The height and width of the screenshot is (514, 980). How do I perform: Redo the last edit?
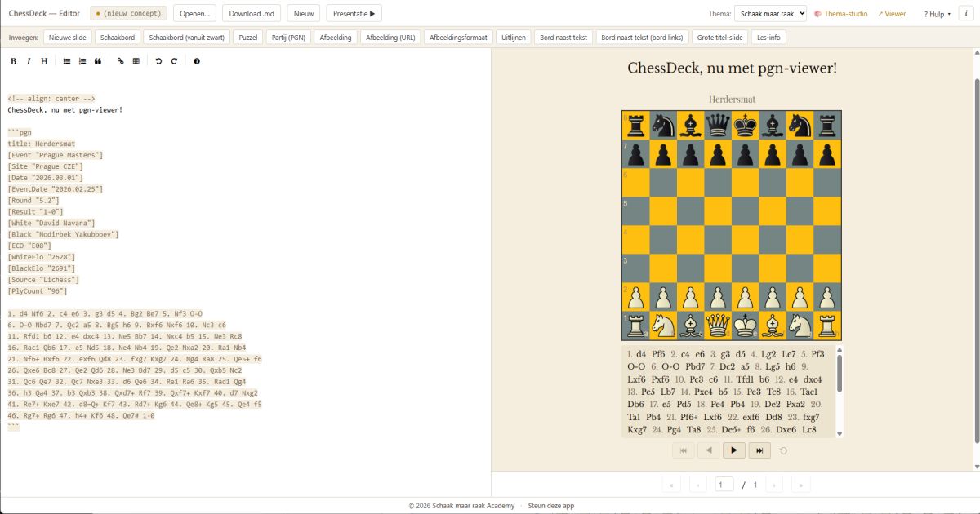[174, 61]
